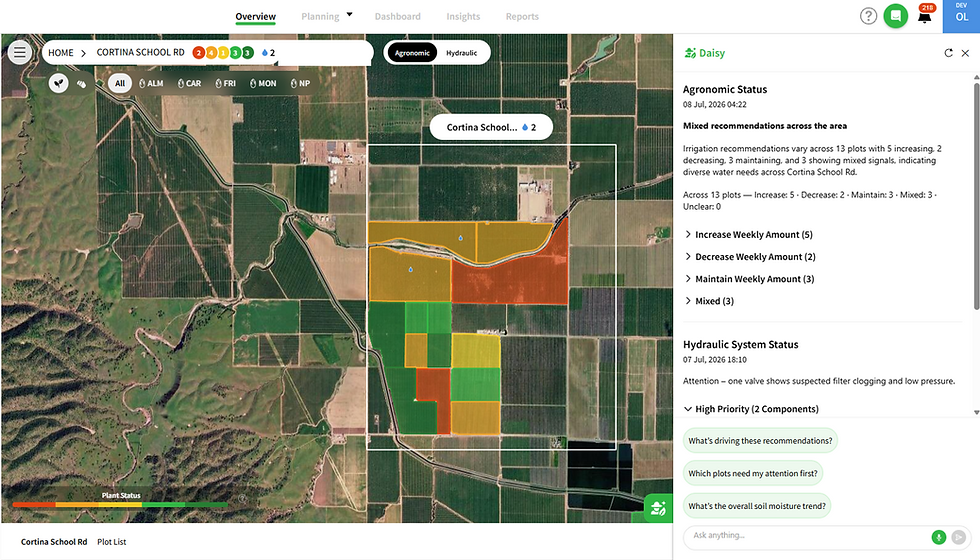This screenshot has width=980, height=560.
Task: Click the orange status circle showing 4
Action: (211, 52)
